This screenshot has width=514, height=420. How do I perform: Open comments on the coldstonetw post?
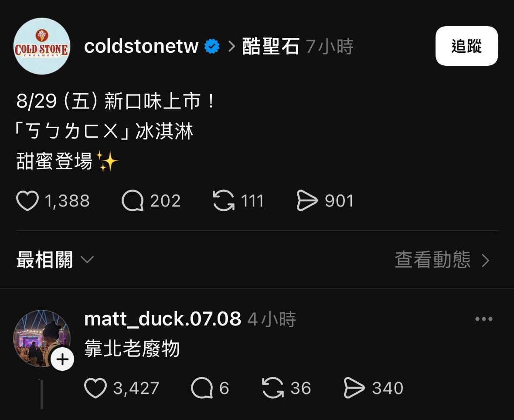coord(133,201)
